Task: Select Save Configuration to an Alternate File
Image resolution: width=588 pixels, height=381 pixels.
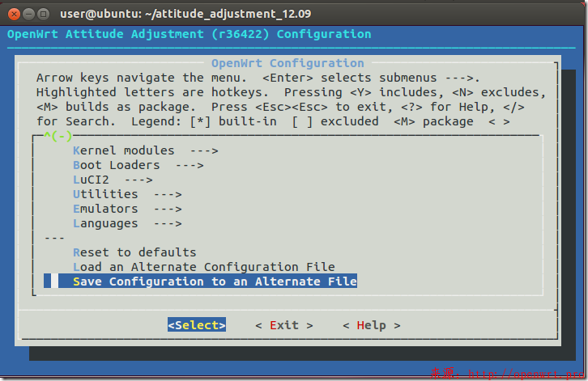Action: [200, 282]
